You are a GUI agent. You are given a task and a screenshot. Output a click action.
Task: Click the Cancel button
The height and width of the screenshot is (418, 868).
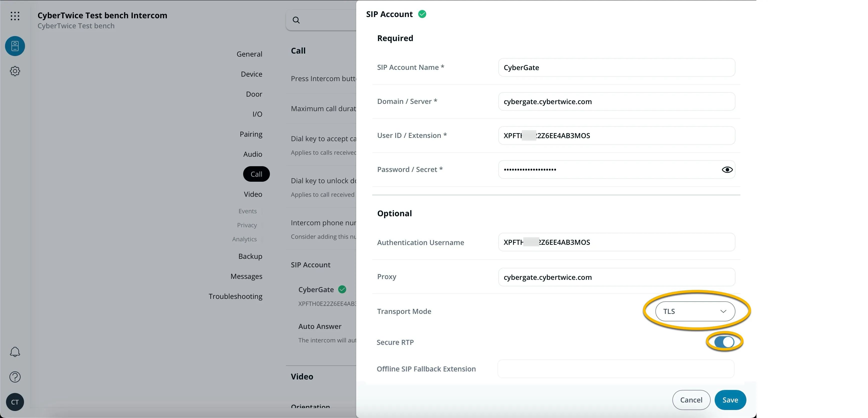[x=691, y=400]
